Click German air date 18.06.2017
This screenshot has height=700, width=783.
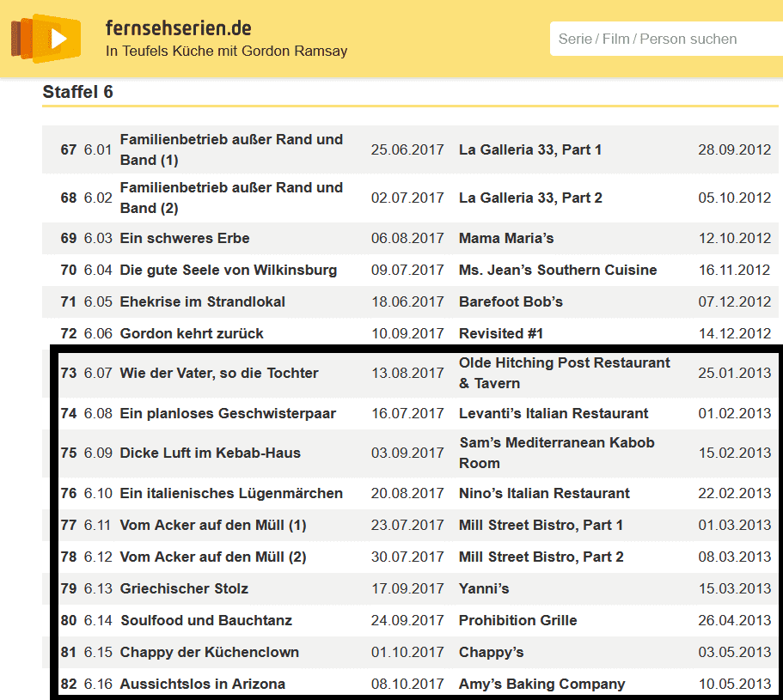point(407,301)
